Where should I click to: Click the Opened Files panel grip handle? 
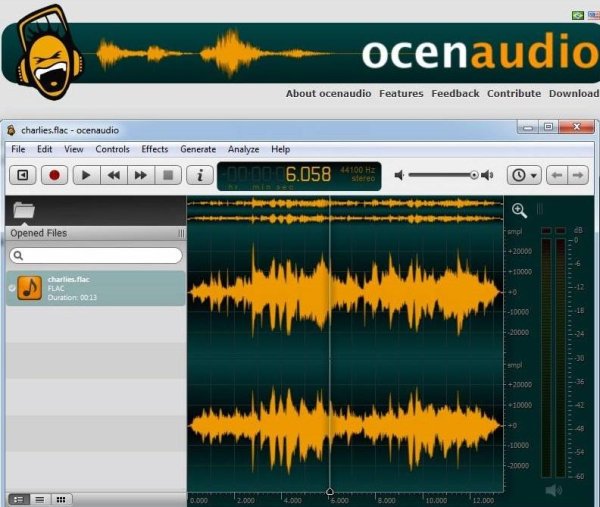pyautogui.click(x=181, y=233)
